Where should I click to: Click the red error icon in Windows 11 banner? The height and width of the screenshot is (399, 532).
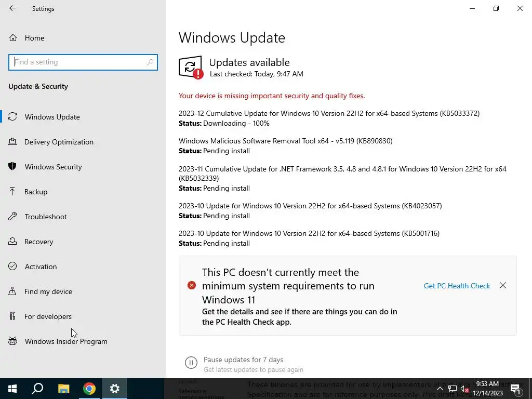click(x=192, y=285)
